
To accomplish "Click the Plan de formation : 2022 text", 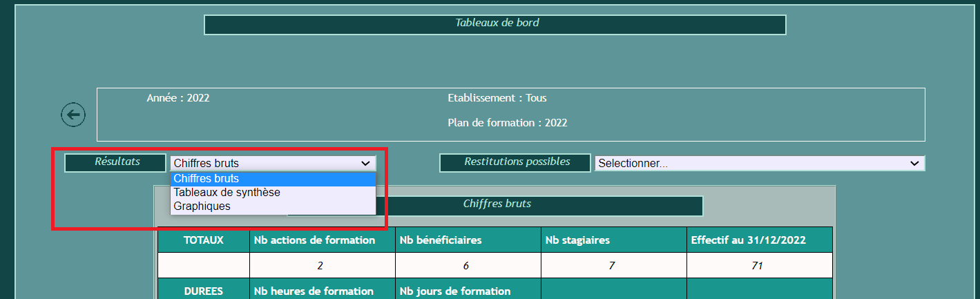I will click(x=508, y=123).
